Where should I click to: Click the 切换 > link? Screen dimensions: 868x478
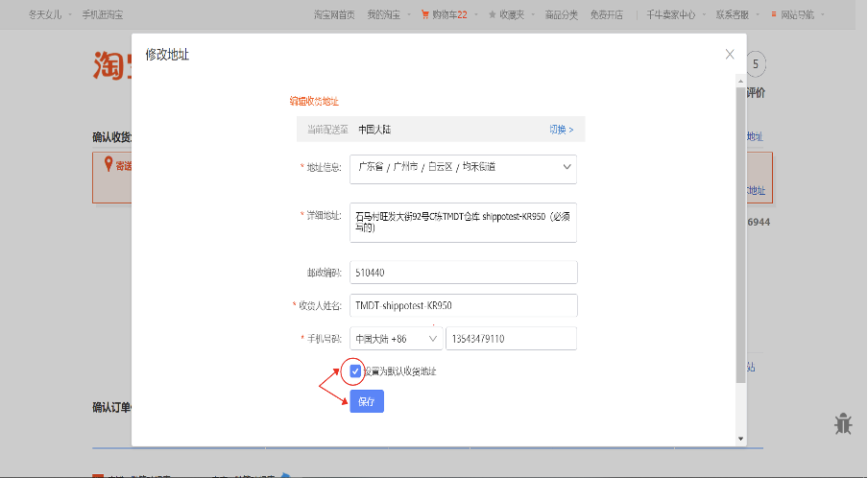(561, 130)
